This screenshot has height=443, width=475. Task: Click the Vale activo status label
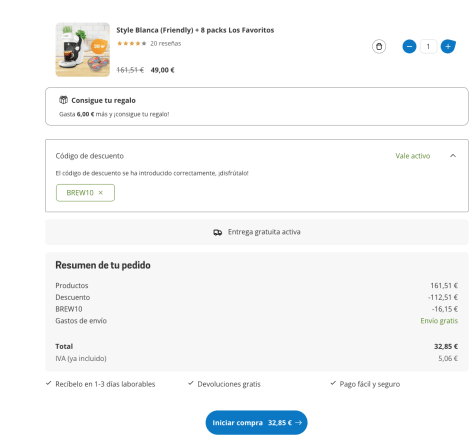tap(413, 156)
